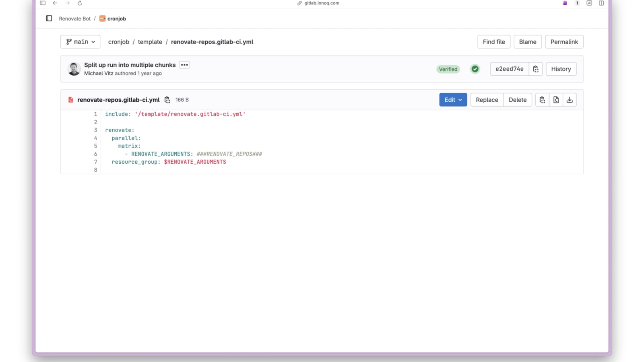Image resolution: width=644 pixels, height=362 pixels.
Task: Click 'renovate-repos.gitlab-ci.yml' file name in header
Action: pos(118,100)
